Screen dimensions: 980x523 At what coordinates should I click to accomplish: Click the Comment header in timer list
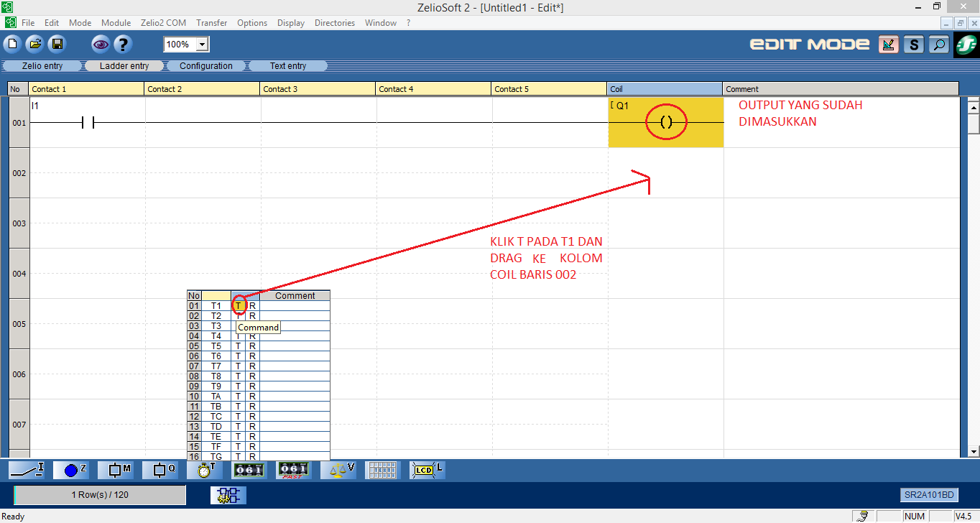click(x=295, y=295)
